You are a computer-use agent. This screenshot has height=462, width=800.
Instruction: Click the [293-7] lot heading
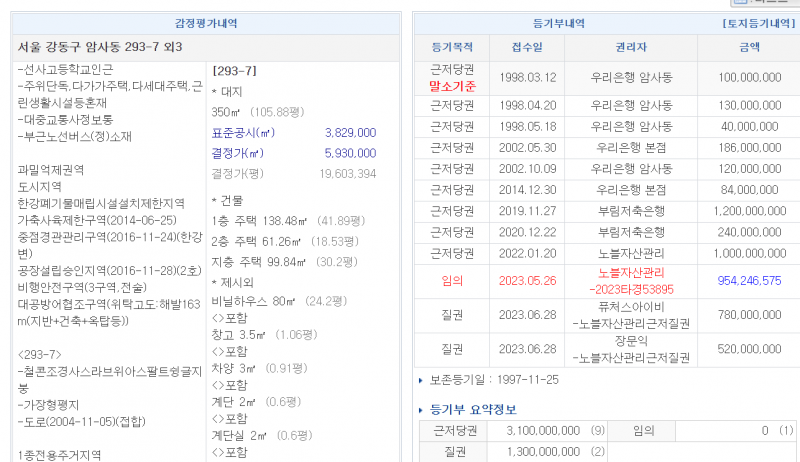[235, 71]
